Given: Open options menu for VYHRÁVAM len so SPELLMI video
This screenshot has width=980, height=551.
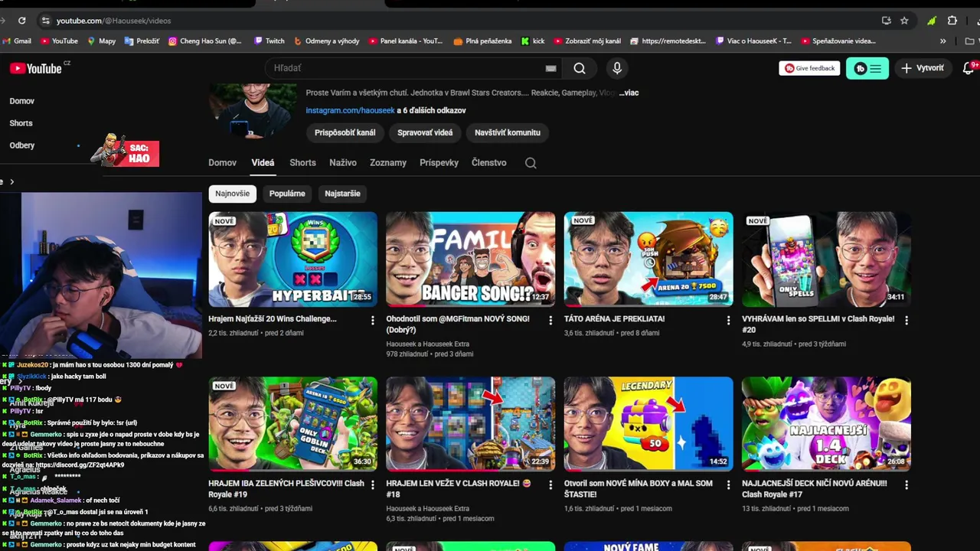Looking at the screenshot, I should coord(906,320).
